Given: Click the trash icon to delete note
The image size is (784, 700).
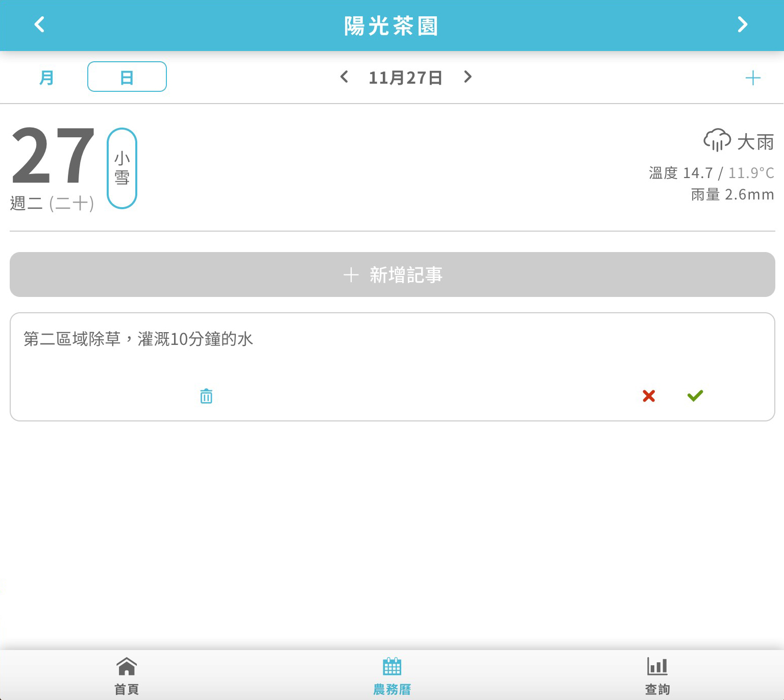Looking at the screenshot, I should pyautogui.click(x=206, y=396).
